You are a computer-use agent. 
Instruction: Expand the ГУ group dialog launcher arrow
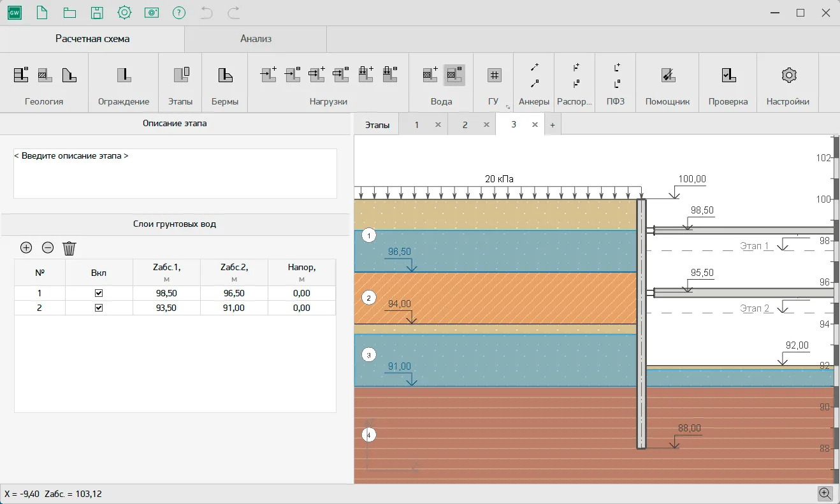tap(508, 107)
